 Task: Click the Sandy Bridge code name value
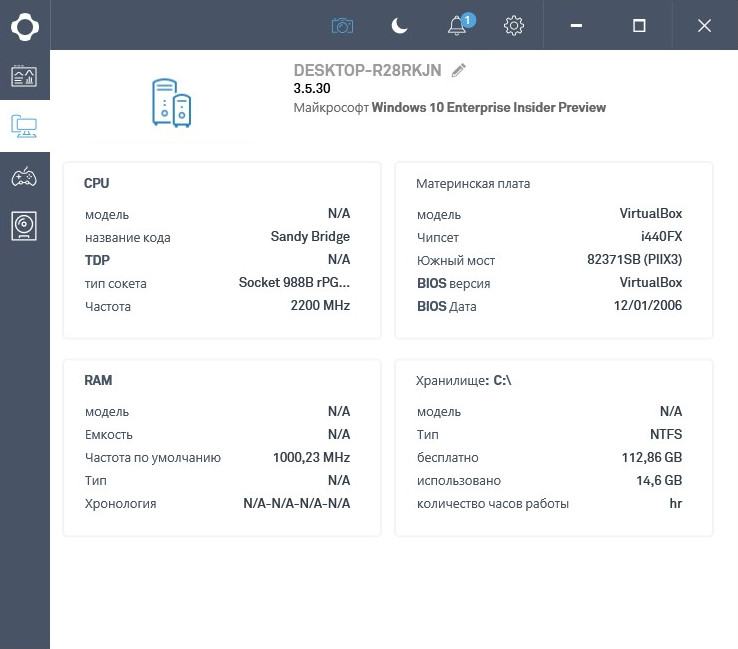pyautogui.click(x=310, y=236)
